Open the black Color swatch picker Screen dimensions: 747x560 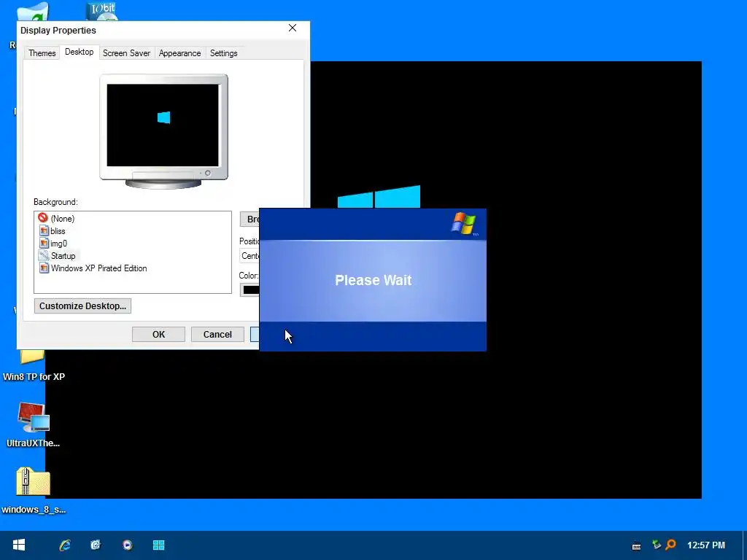click(x=249, y=289)
